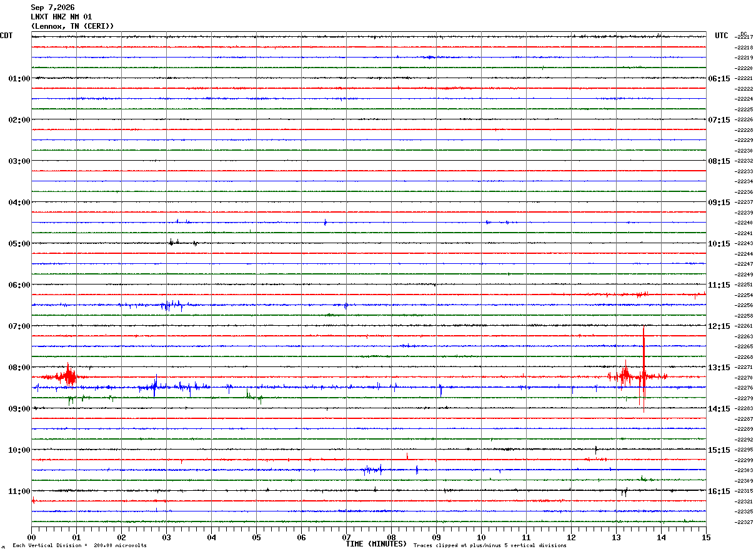This screenshot has width=756, height=554.
Task: Select the (Lennox, TN (CERI)) location text
Action: 72,26
